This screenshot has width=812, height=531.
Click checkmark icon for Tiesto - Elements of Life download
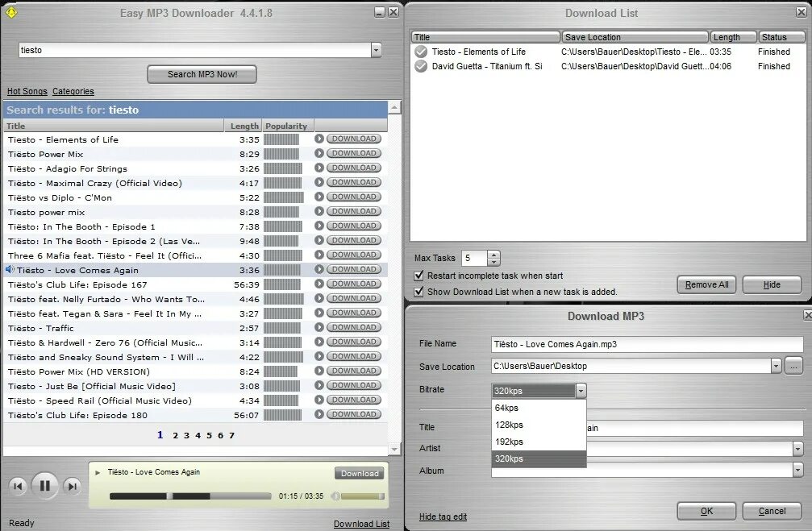click(x=421, y=52)
